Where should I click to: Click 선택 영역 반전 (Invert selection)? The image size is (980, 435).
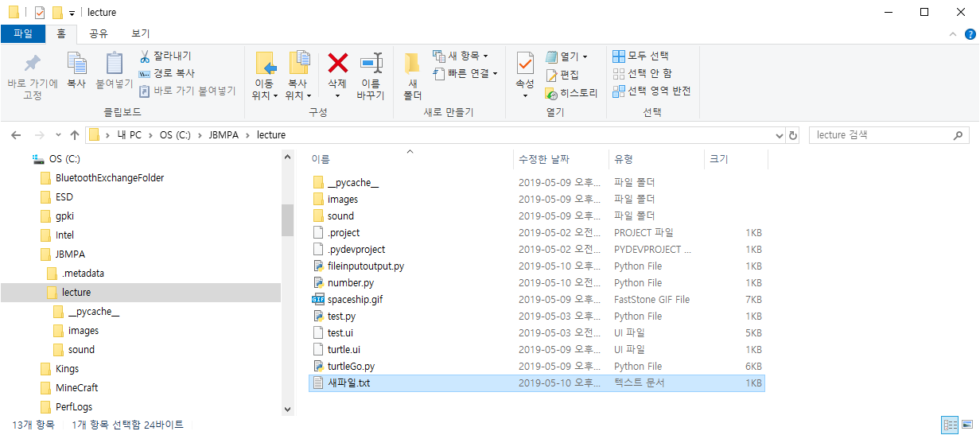pyautogui.click(x=651, y=91)
